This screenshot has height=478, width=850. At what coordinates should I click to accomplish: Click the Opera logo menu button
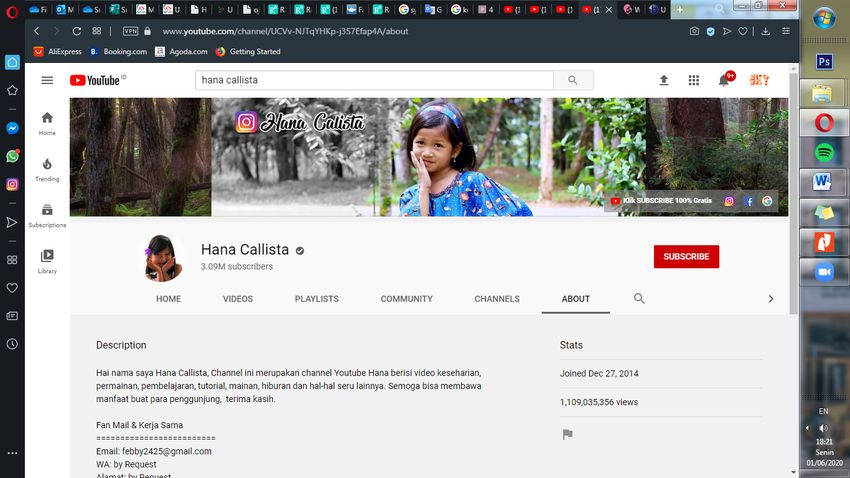tap(12, 12)
